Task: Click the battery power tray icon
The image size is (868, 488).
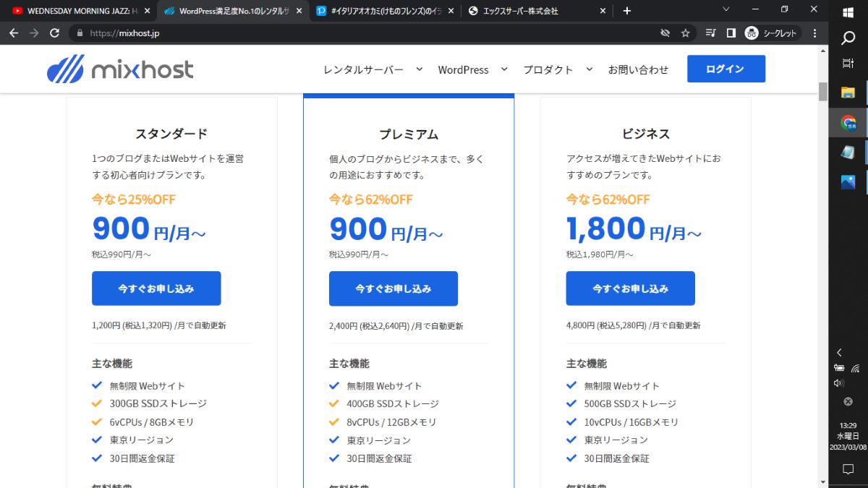Action: 839,368
